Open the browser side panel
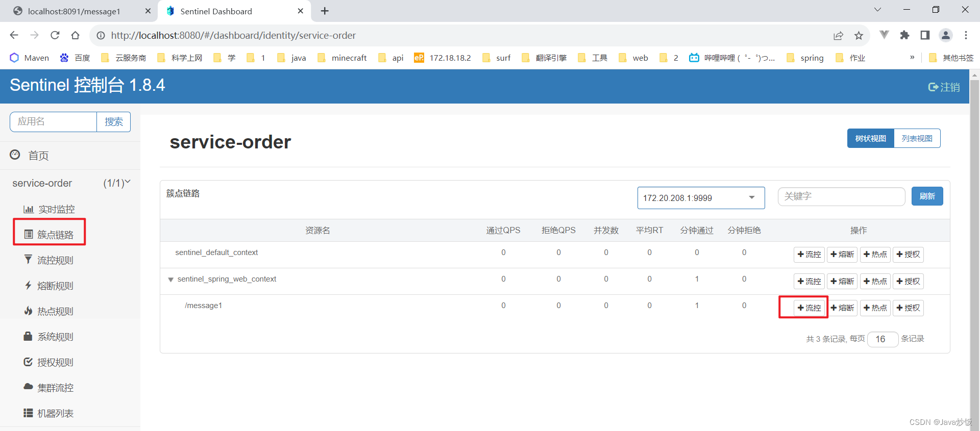Screen dimensions: 980x431 coord(925,35)
